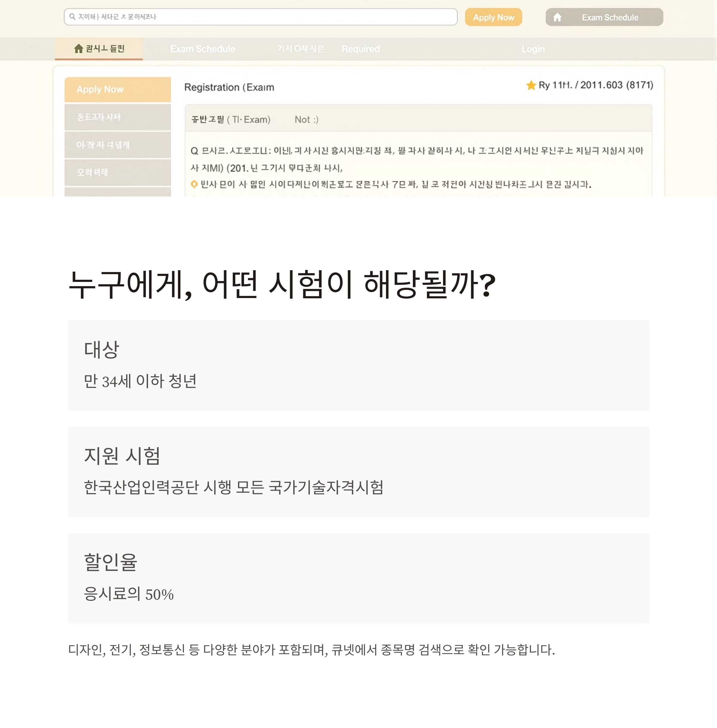717x728 pixels.
Task: Click the gray Exam Schedule button text
Action: coord(610,18)
